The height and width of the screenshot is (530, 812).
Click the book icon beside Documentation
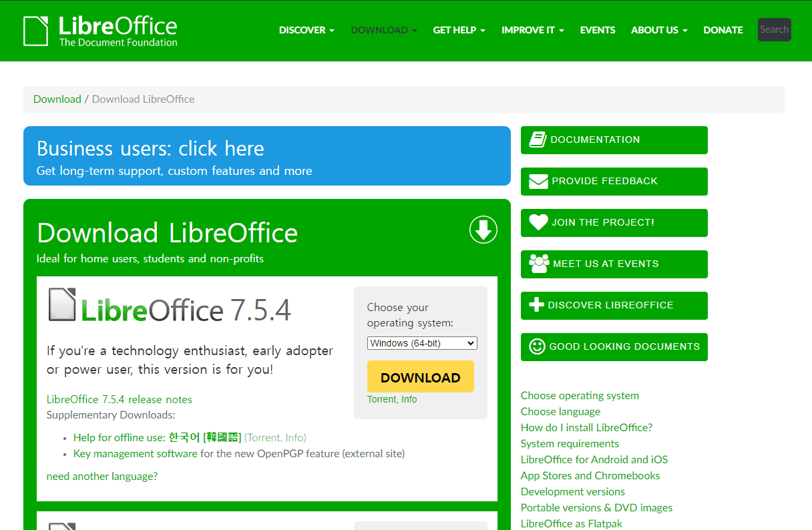(x=538, y=140)
